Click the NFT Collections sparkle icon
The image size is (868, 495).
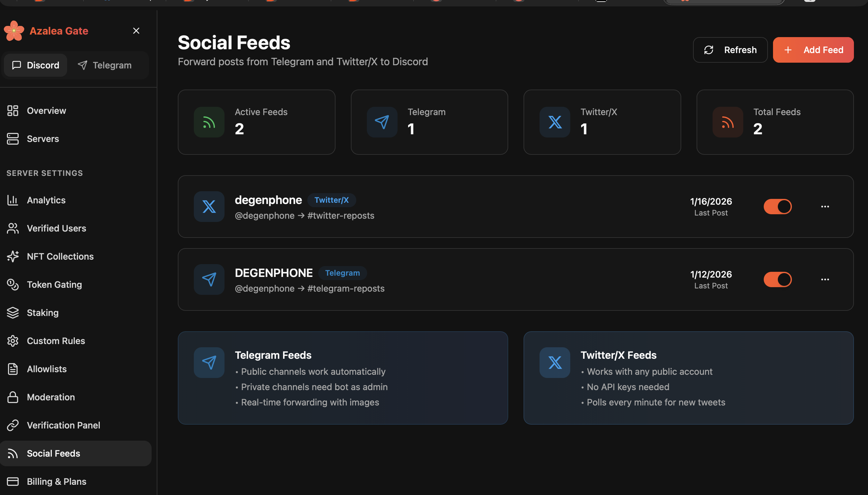point(12,256)
